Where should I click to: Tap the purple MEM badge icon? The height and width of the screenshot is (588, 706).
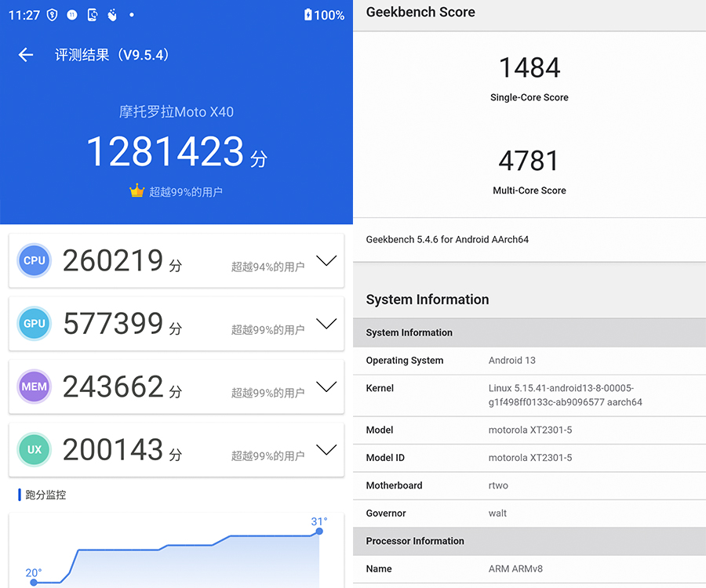(35, 387)
